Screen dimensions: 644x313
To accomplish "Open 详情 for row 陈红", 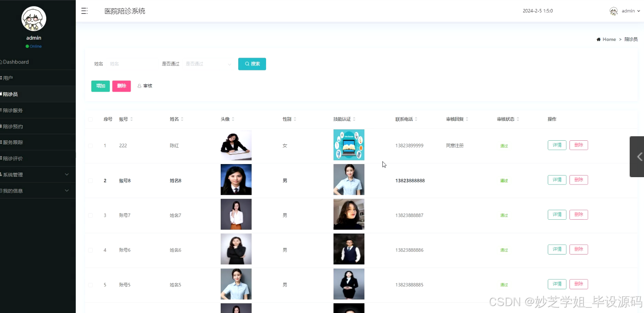I will tap(557, 145).
